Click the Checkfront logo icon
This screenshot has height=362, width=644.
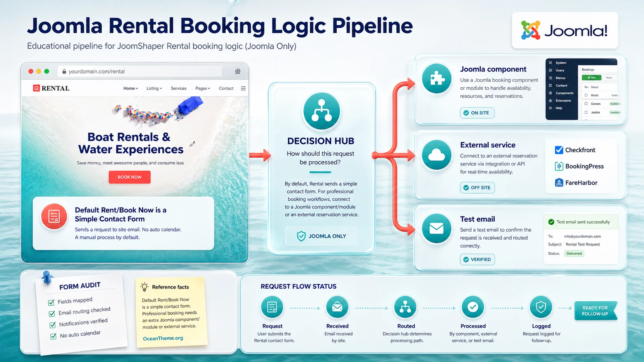pos(559,150)
